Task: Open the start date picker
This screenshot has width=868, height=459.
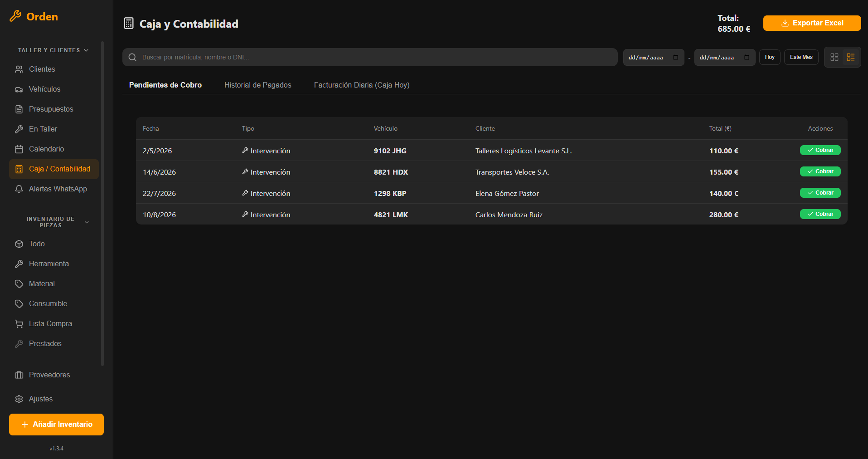Action: [x=675, y=57]
